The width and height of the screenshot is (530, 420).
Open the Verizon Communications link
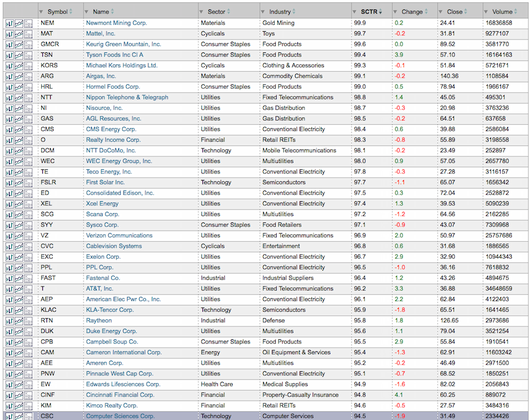[x=119, y=235]
